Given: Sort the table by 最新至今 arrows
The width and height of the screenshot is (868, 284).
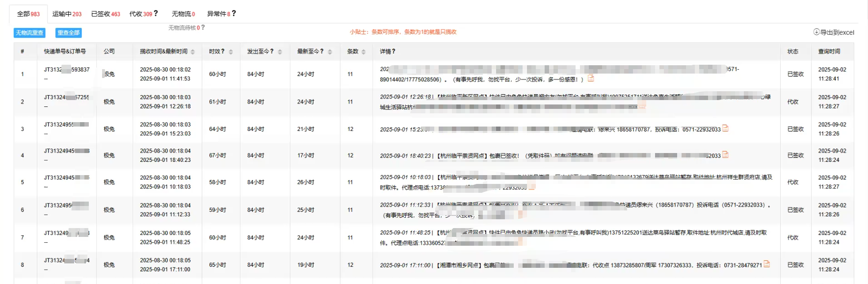Looking at the screenshot, I should click(330, 52).
